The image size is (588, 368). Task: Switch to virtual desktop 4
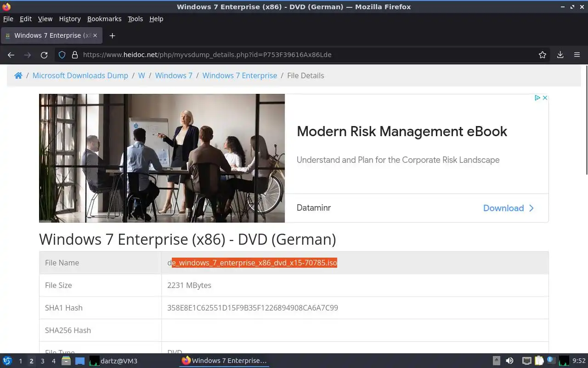coord(53,361)
